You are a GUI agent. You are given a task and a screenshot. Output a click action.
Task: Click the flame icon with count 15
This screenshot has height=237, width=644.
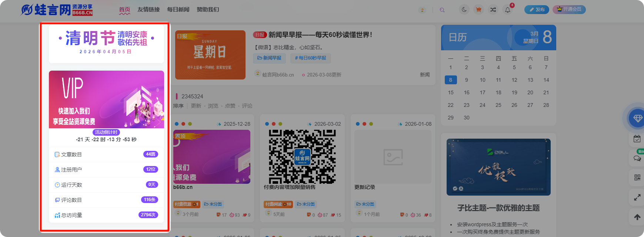click(x=333, y=215)
